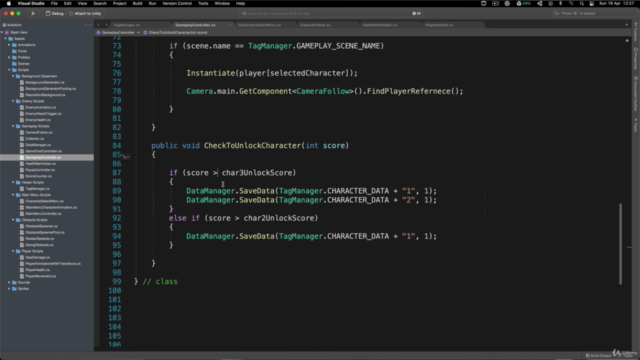Image resolution: width=640 pixels, height=360 pixels.
Task: Click EnemyAnimation.cs file icon
Action: click(x=22, y=107)
